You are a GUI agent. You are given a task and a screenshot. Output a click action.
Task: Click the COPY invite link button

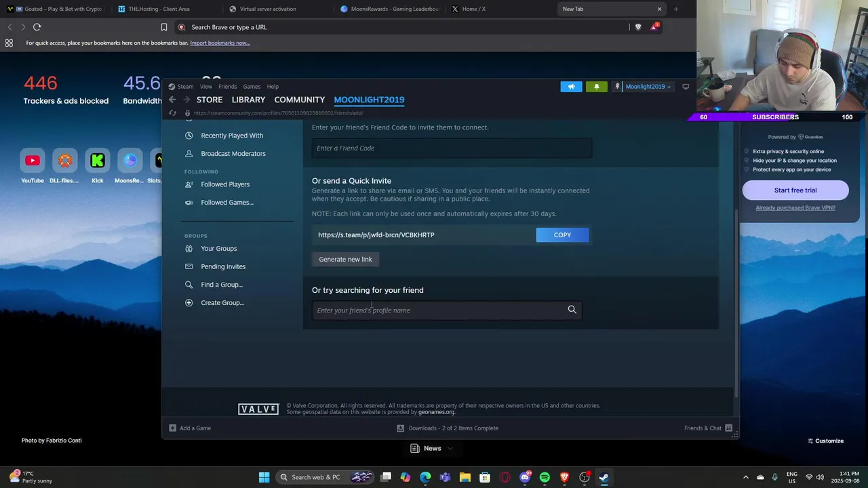tap(562, 235)
